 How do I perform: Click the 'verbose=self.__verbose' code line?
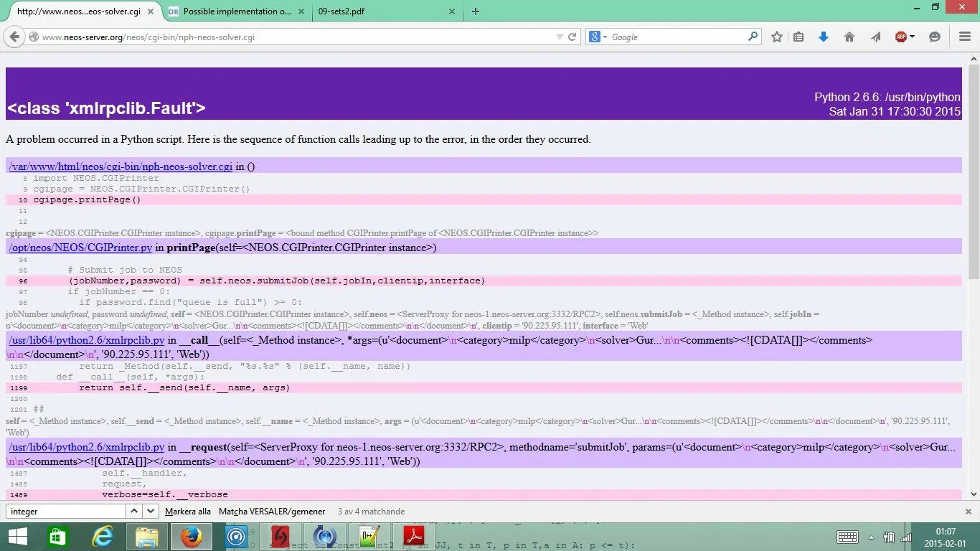click(165, 494)
